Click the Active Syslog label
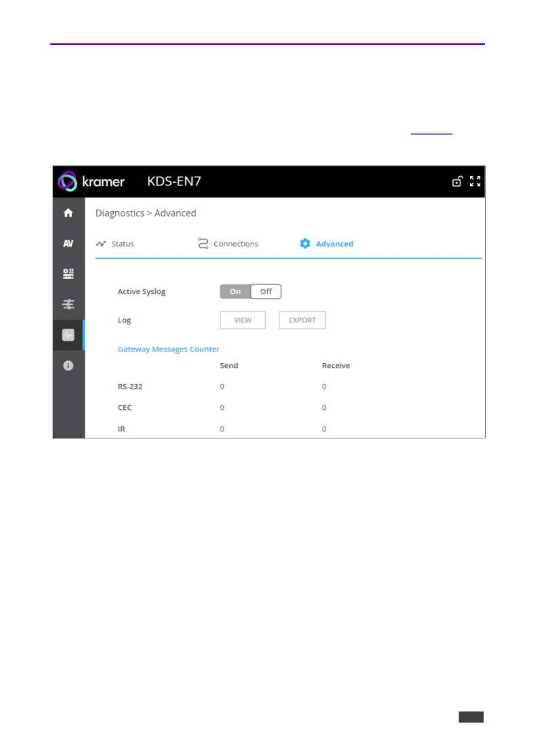 click(x=141, y=292)
